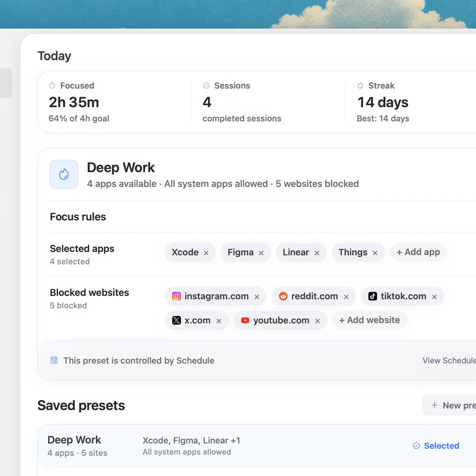Image resolution: width=476 pixels, height=476 pixels.
Task: Click the 'Selected apps' row label
Action: pyautogui.click(x=82, y=248)
